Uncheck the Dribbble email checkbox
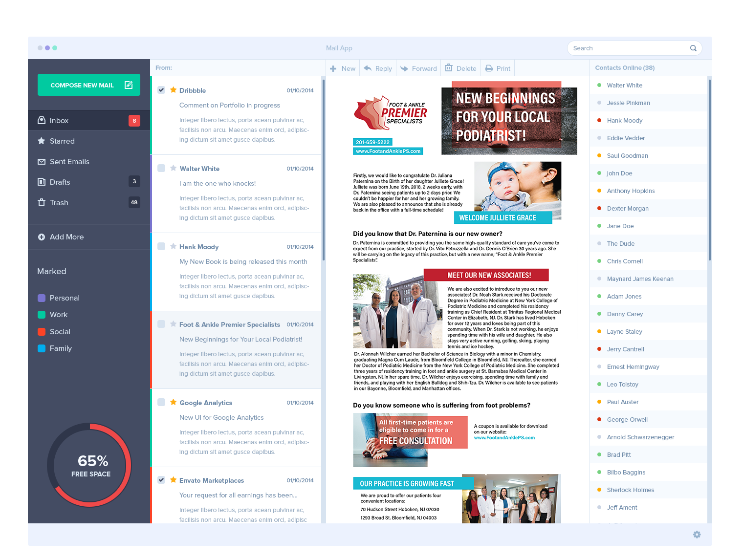This screenshot has width=743, height=560. point(161,90)
